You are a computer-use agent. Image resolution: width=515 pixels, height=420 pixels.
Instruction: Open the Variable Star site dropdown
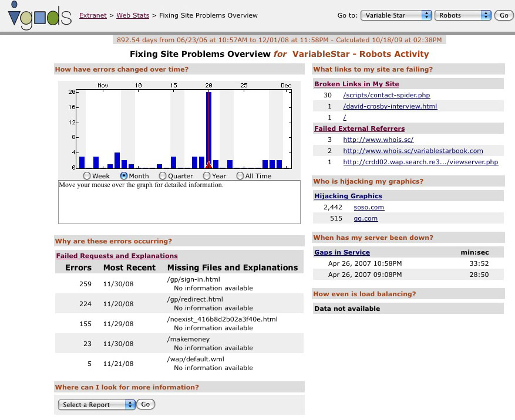point(396,15)
